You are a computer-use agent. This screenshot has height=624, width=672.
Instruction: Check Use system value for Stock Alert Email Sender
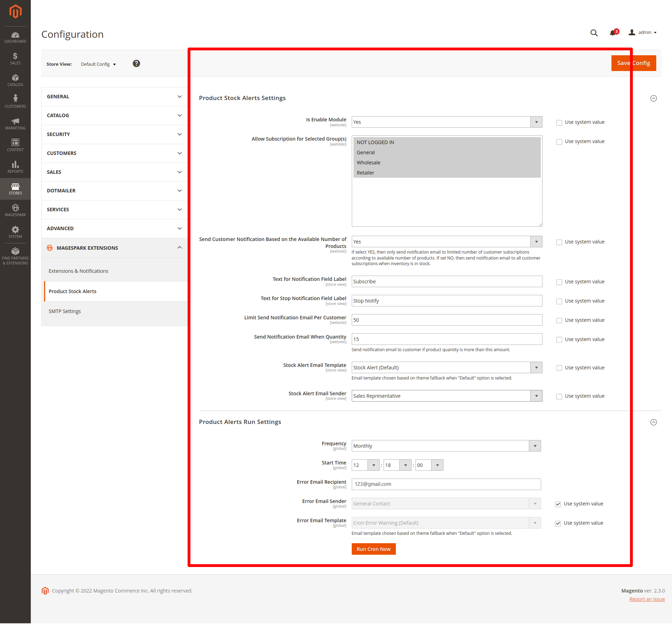point(559,397)
